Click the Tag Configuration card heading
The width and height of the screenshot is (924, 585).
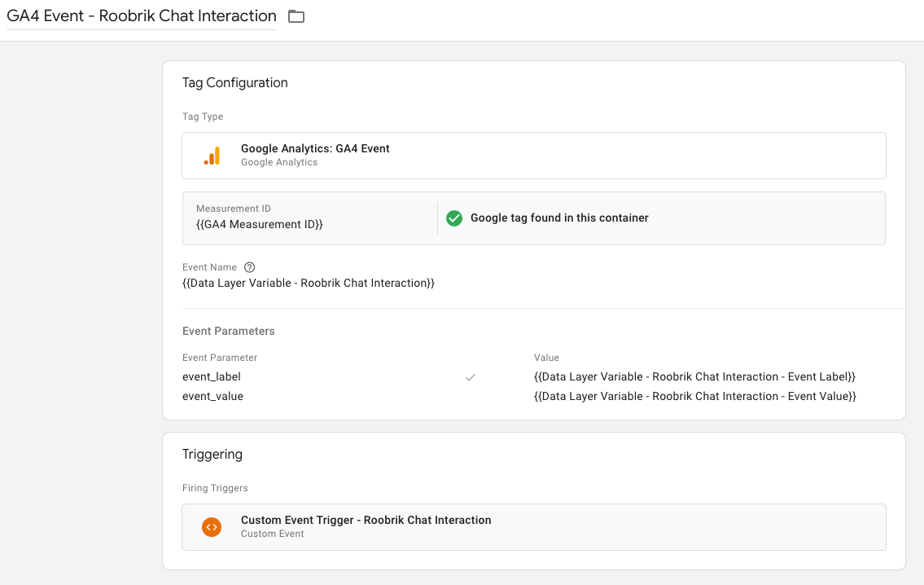click(235, 83)
